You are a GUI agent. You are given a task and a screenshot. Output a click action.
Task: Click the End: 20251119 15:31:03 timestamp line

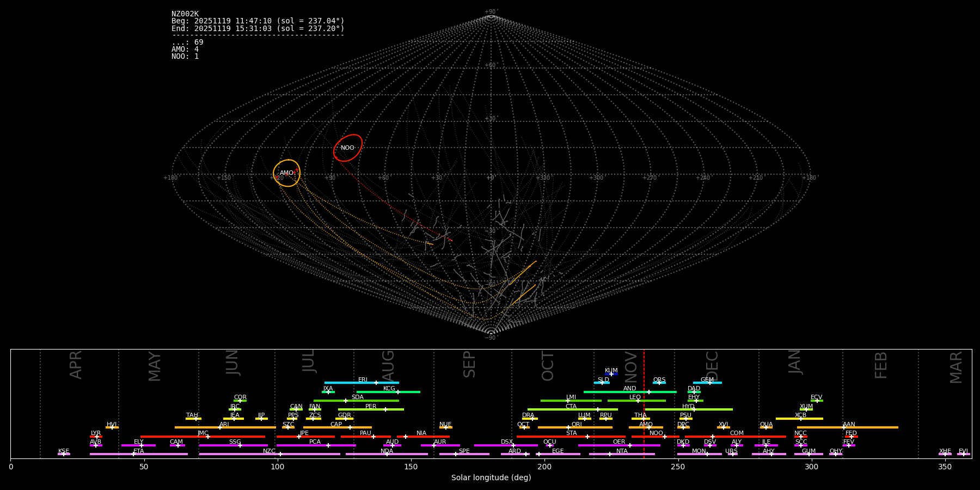pos(258,28)
